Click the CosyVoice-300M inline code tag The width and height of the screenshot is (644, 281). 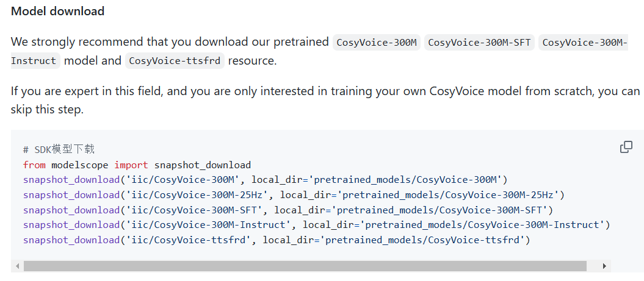click(x=377, y=43)
